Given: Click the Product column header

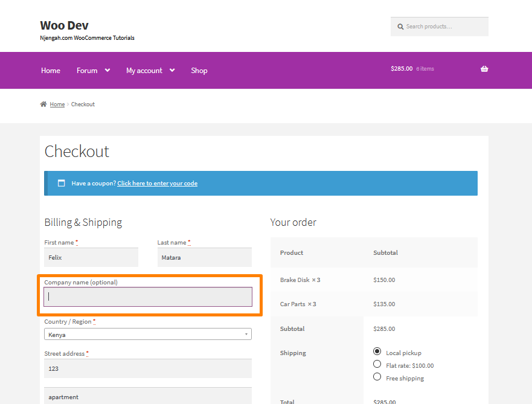Looking at the screenshot, I should [x=292, y=252].
